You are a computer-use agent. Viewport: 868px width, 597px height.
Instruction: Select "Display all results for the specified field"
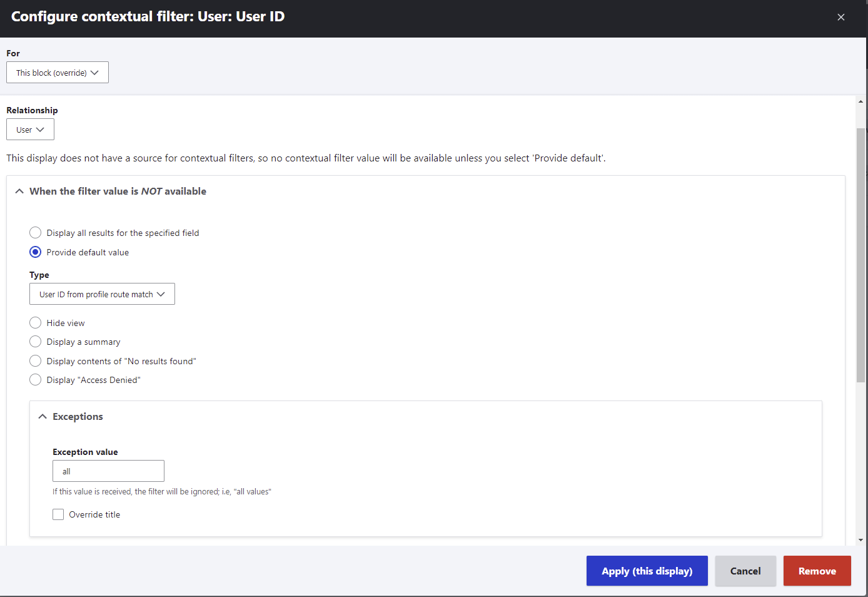tap(35, 232)
